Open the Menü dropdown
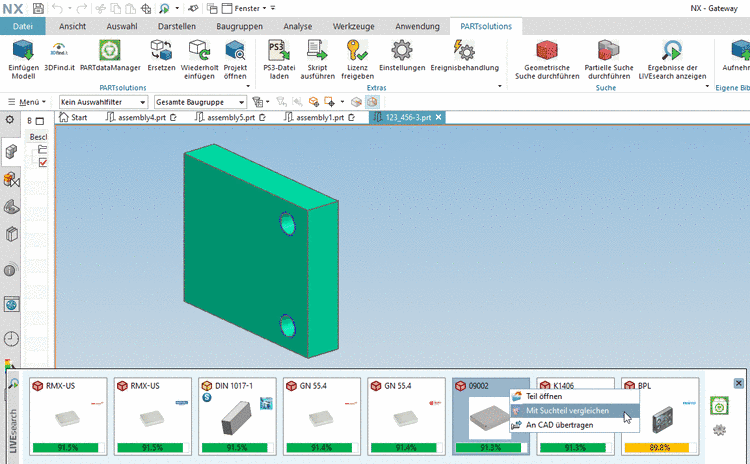 click(x=27, y=102)
